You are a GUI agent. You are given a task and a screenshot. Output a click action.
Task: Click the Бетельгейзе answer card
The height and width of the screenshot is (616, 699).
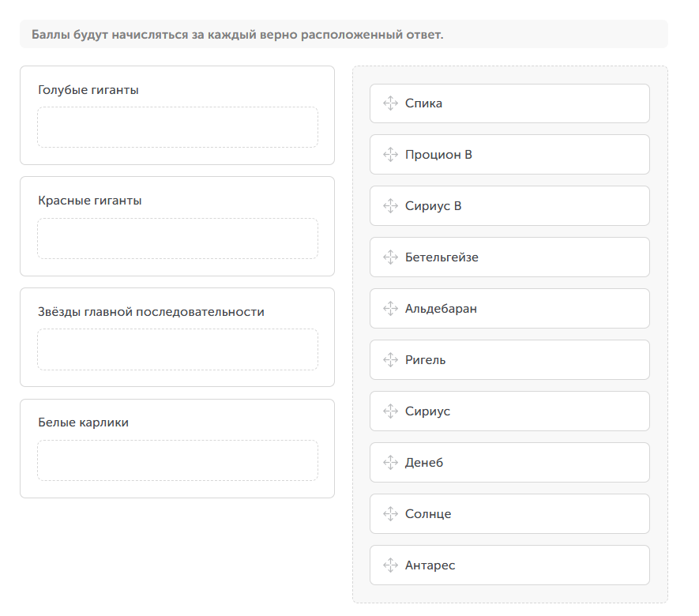(509, 257)
